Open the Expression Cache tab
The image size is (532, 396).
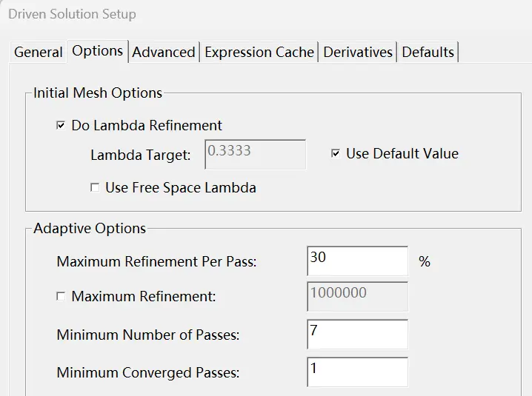point(259,53)
